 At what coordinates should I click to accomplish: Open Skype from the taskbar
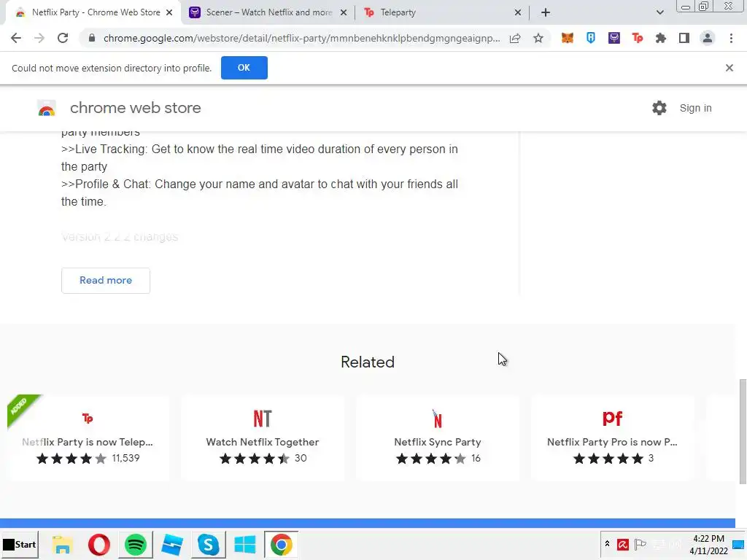coord(208,544)
